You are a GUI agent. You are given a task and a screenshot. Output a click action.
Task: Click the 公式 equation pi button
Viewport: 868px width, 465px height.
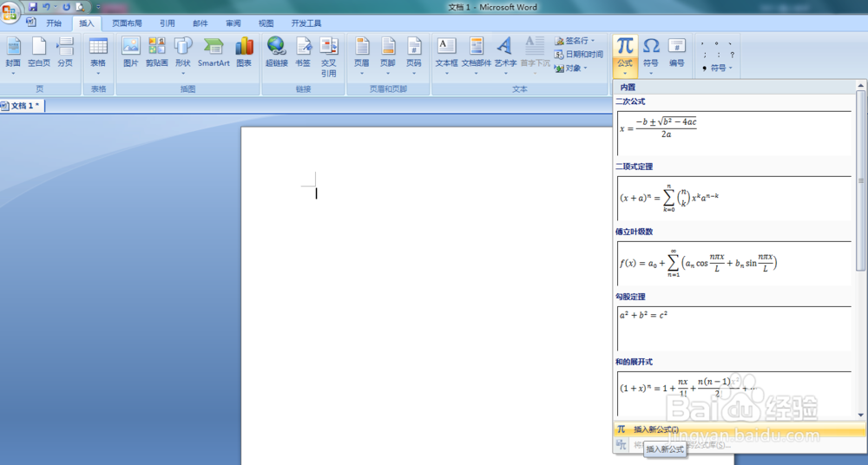pyautogui.click(x=625, y=56)
